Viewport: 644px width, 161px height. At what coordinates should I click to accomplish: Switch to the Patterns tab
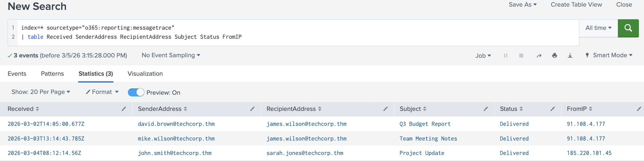(52, 74)
